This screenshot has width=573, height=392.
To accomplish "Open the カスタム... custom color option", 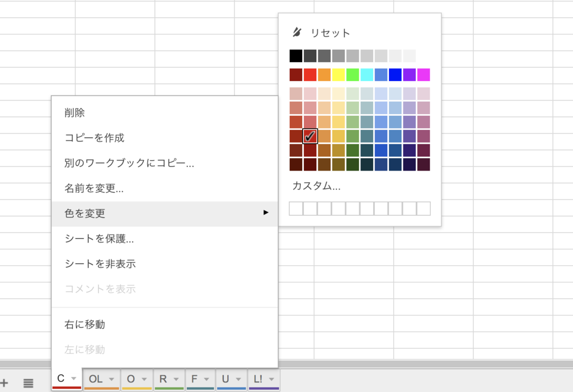I will (x=317, y=186).
